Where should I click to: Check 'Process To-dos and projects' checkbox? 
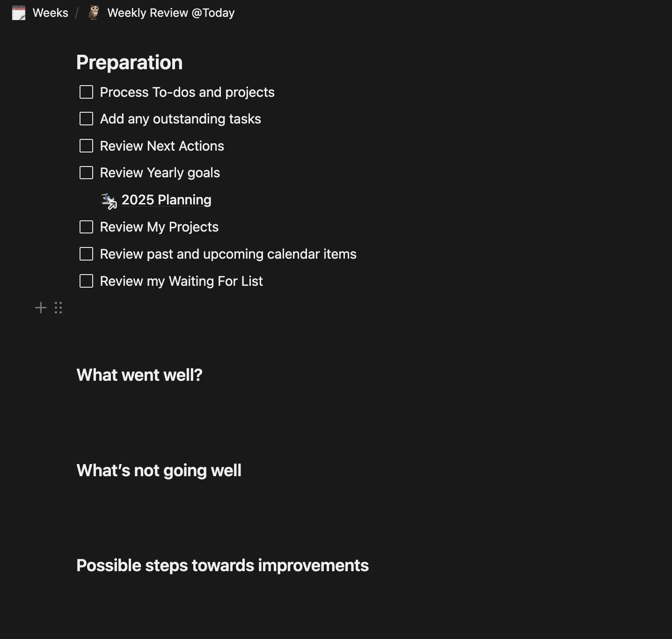[x=87, y=92]
